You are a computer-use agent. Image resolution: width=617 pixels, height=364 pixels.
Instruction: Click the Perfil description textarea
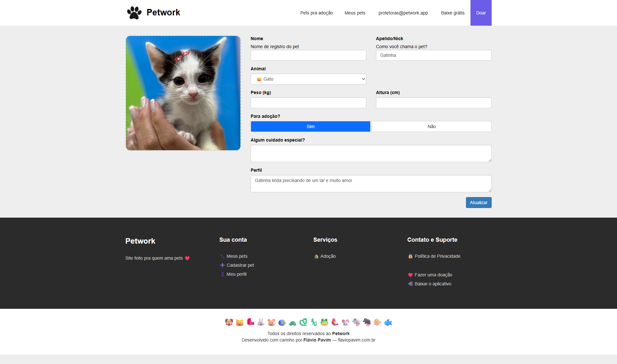click(x=371, y=184)
